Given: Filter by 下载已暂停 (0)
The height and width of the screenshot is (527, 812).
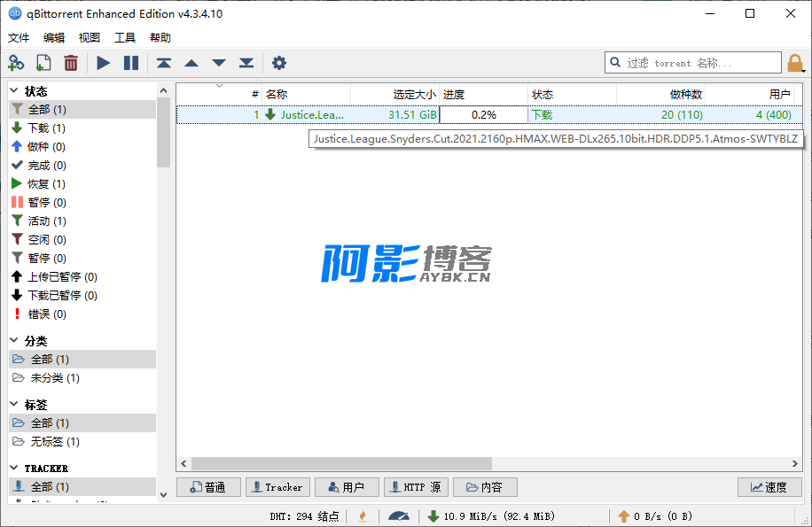Looking at the screenshot, I should pos(82,295).
